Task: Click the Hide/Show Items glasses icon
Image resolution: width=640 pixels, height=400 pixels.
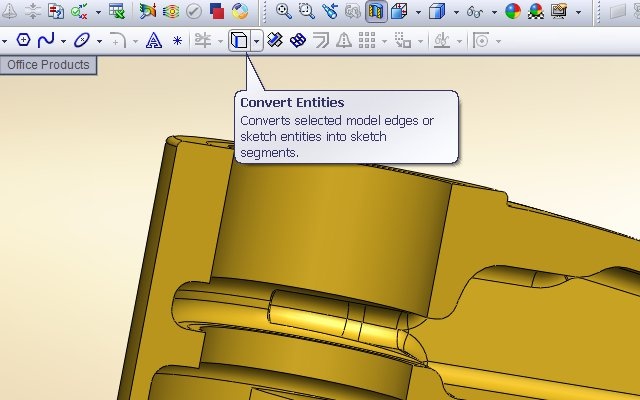Action: [475, 11]
